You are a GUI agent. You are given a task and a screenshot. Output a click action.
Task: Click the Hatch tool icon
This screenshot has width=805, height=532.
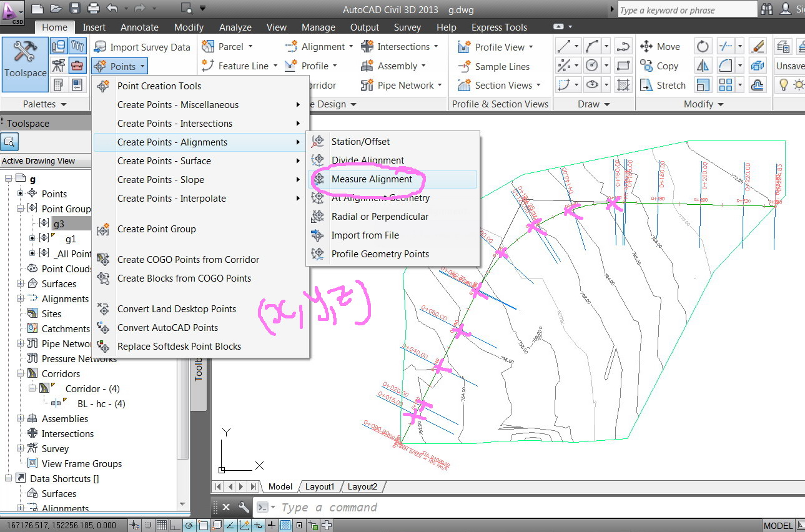(623, 86)
